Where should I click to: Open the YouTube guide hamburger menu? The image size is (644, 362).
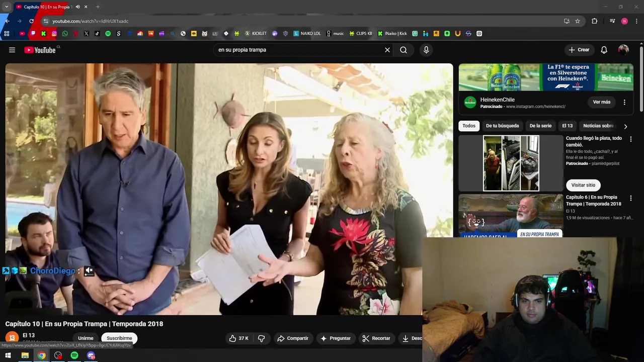point(12,50)
